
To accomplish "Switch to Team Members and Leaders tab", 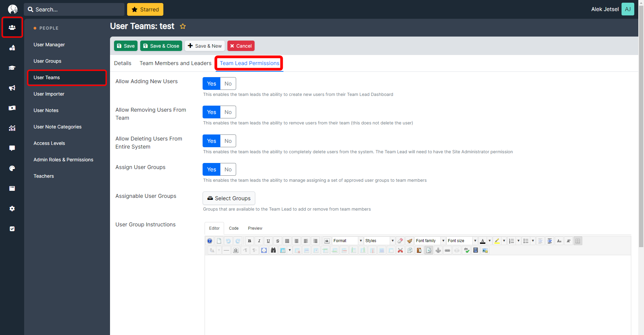I will click(x=175, y=63).
